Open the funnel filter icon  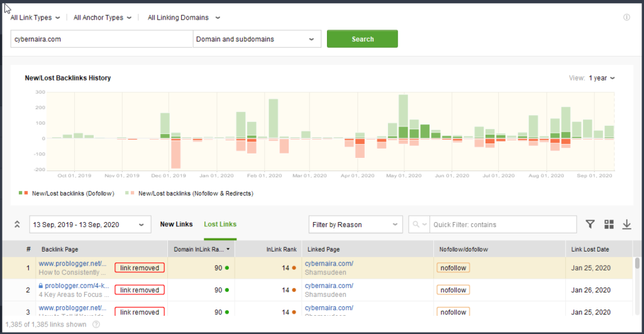[x=591, y=225]
